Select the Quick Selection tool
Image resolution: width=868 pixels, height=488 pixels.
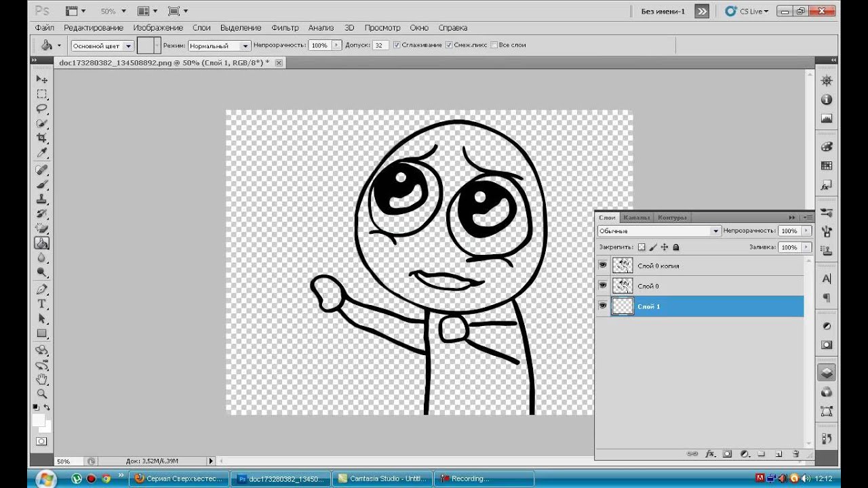pos(42,123)
